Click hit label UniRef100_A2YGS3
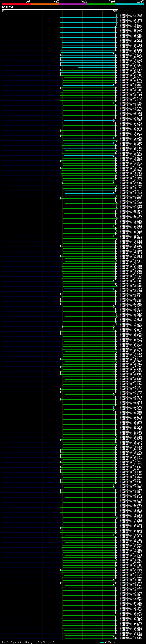 (131, 40)
